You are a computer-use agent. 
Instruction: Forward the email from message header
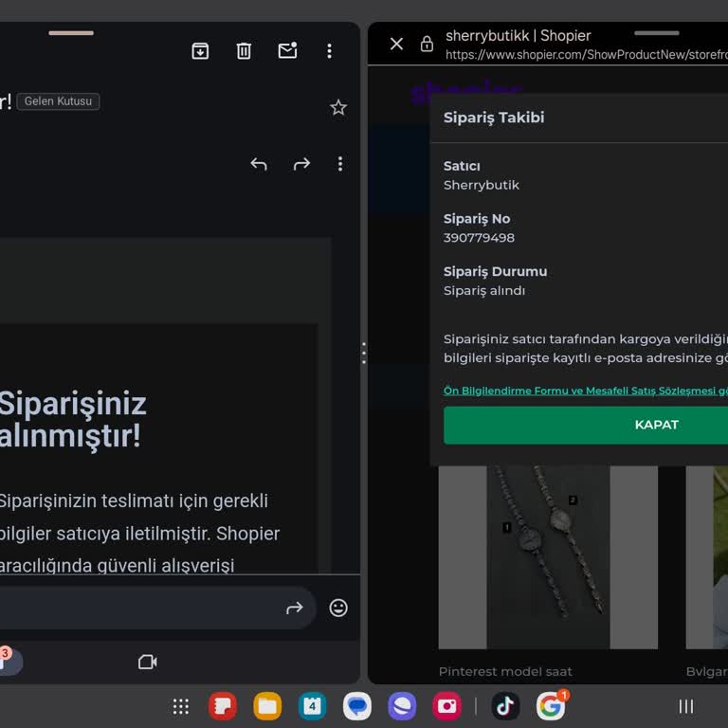pyautogui.click(x=301, y=164)
